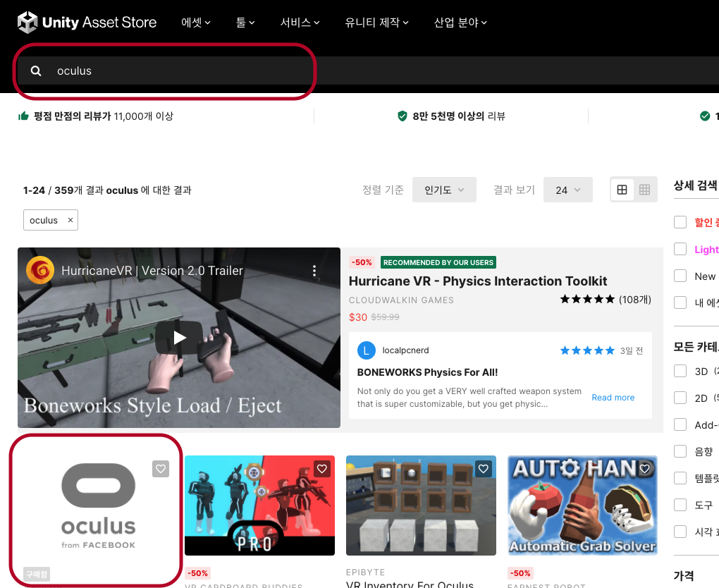Check the 시각 효과 category checkbox

point(680,532)
